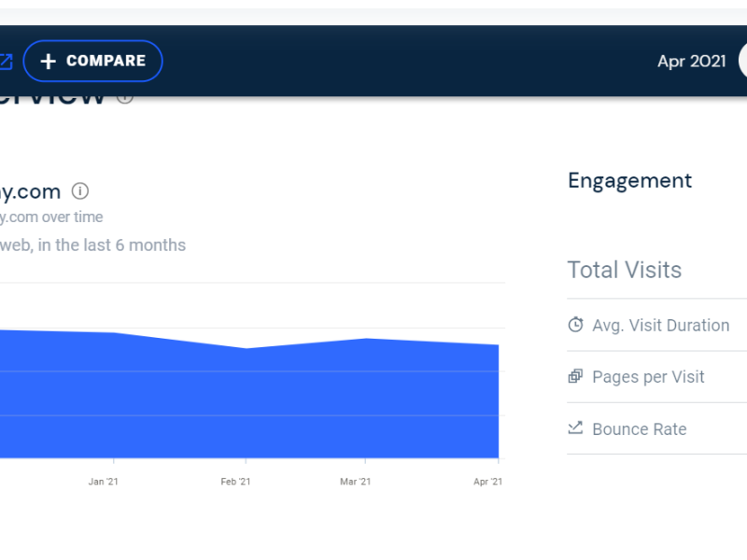The height and width of the screenshot is (560, 747).
Task: Select the Avg. Visit Duration label
Action: (x=660, y=326)
